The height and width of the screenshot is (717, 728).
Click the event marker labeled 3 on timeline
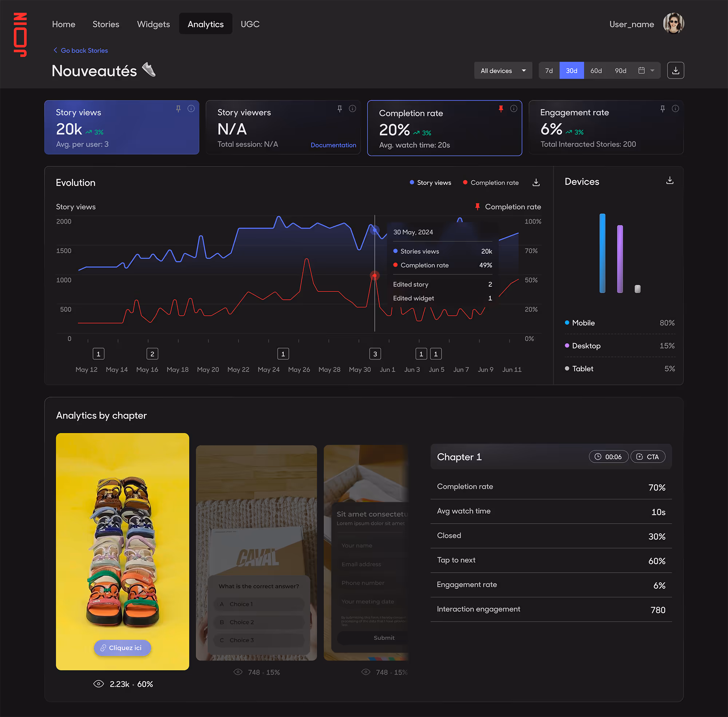[x=375, y=354]
